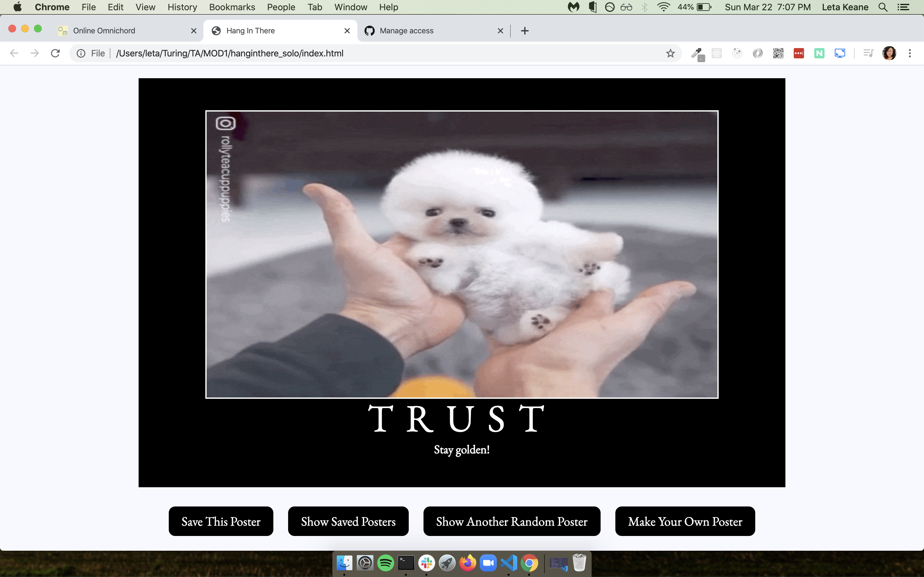924x577 pixels.
Task: Make Your Own Poster
Action: (685, 521)
